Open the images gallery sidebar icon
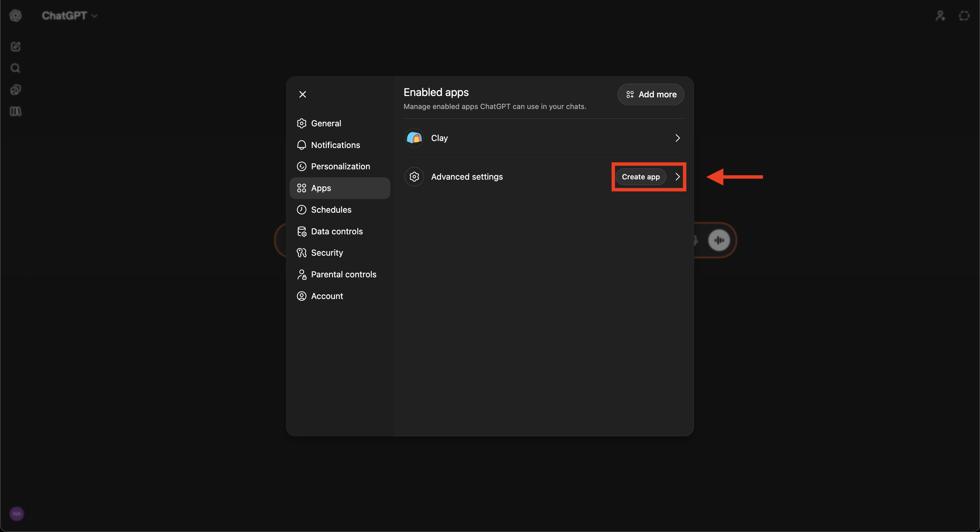 tap(16, 90)
